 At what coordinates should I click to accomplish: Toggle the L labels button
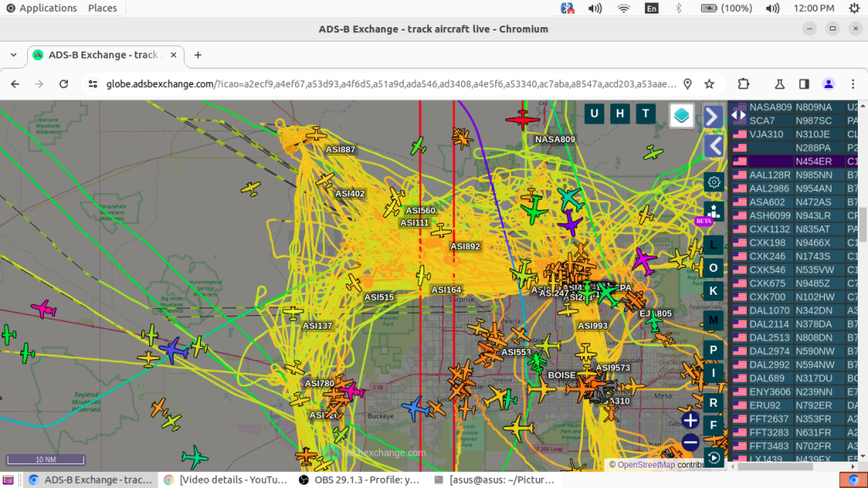pyautogui.click(x=714, y=245)
